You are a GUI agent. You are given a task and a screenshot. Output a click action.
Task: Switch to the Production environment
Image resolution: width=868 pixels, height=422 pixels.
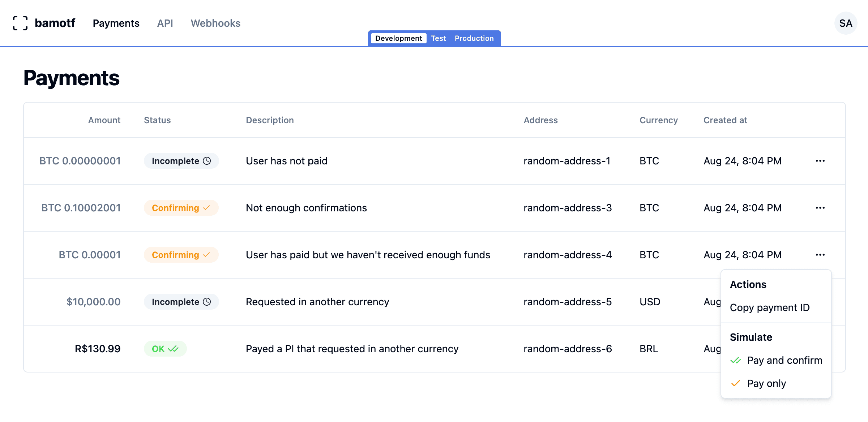(474, 38)
